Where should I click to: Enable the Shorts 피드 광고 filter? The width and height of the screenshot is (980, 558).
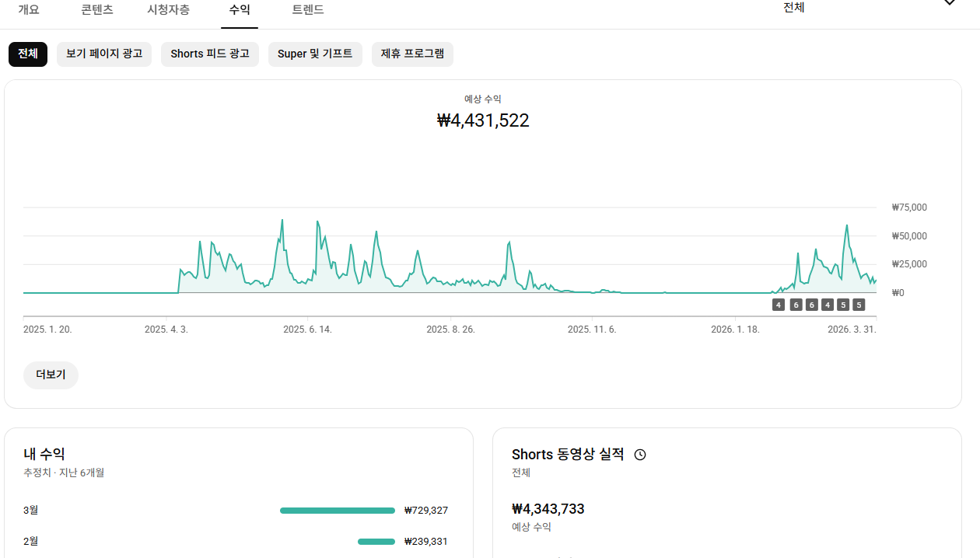[x=210, y=54]
